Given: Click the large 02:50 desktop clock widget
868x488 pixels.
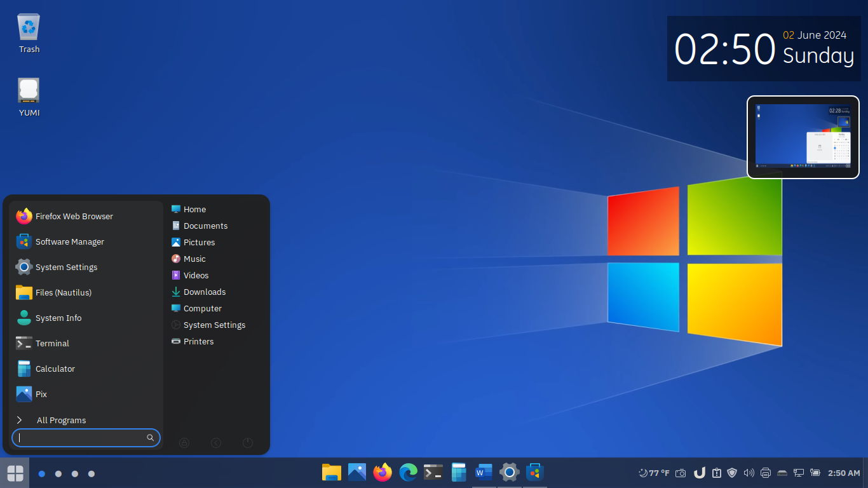Looking at the screenshot, I should pyautogui.click(x=764, y=49).
